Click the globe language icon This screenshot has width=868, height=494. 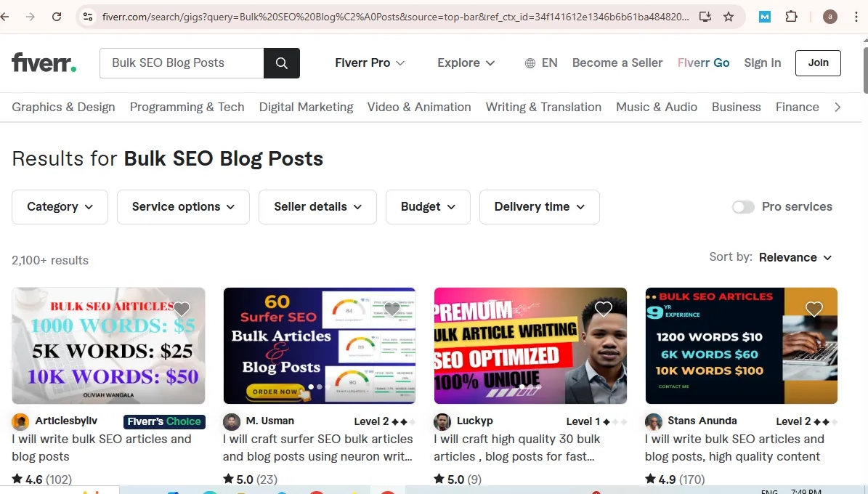coord(530,63)
